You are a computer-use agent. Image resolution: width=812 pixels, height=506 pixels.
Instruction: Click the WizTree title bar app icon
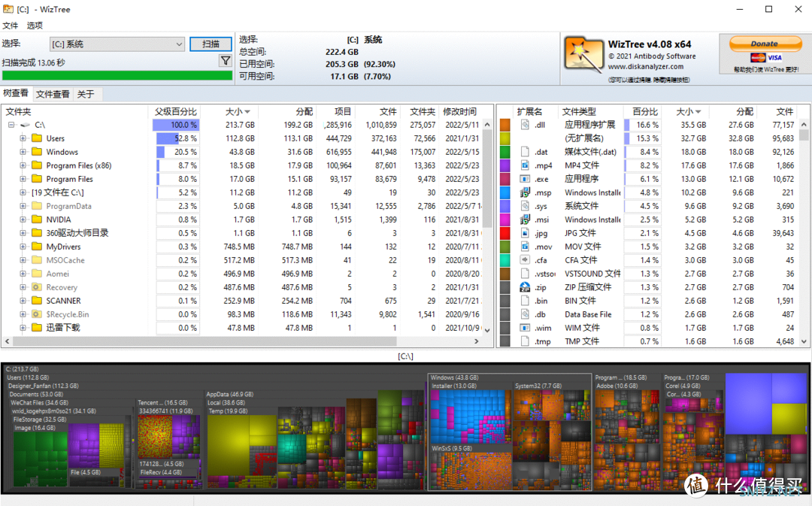8,9
